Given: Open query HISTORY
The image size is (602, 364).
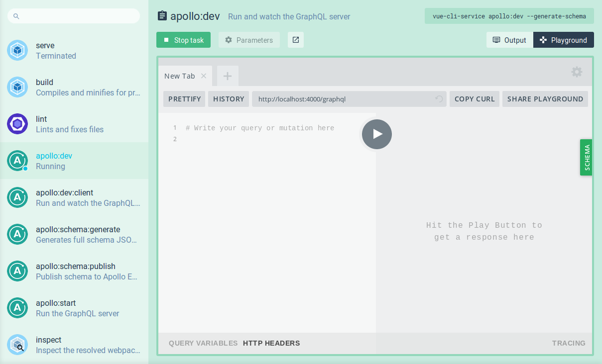Looking at the screenshot, I should [229, 99].
